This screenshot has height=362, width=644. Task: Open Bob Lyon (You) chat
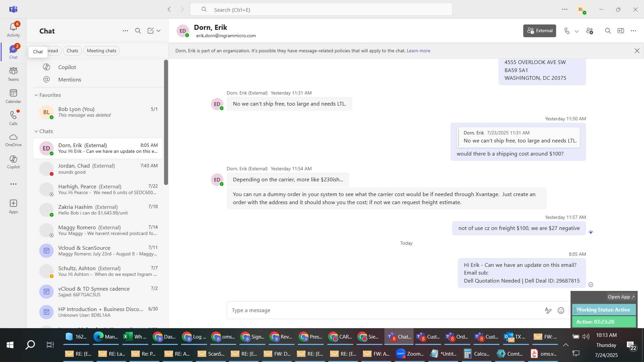(x=98, y=112)
